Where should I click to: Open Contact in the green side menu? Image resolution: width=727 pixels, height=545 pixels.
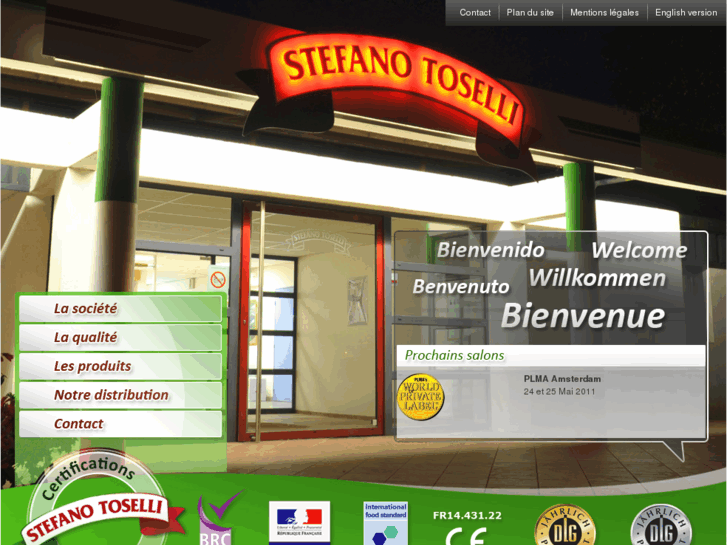121,423
